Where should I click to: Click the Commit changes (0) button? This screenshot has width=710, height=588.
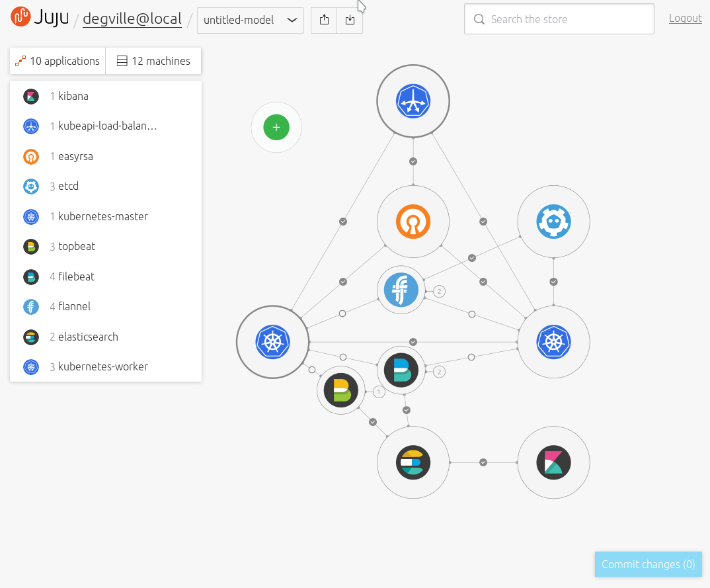(649, 564)
